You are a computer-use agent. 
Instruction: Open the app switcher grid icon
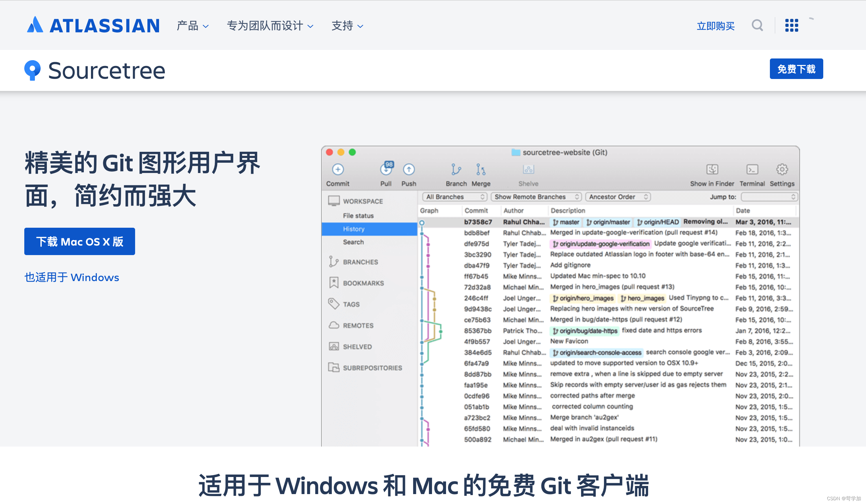point(792,25)
